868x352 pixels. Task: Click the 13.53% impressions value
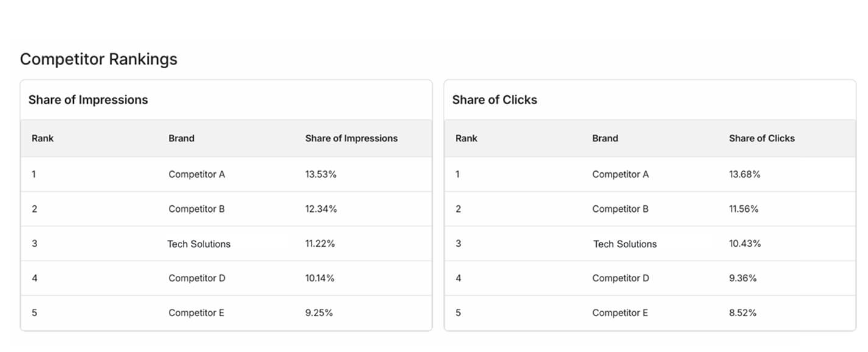coord(321,174)
